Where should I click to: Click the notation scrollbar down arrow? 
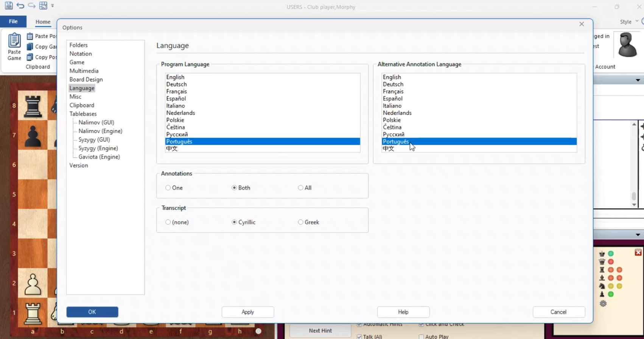pyautogui.click(x=634, y=205)
